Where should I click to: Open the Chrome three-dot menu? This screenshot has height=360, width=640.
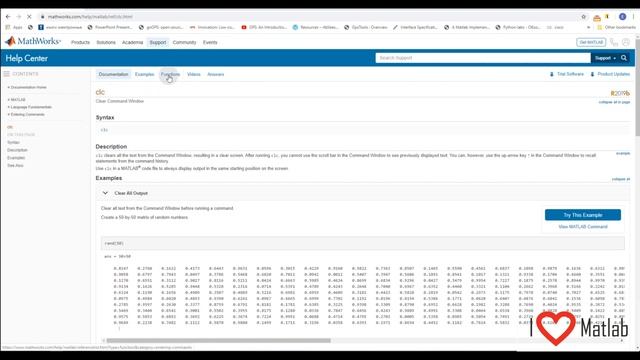point(633,17)
